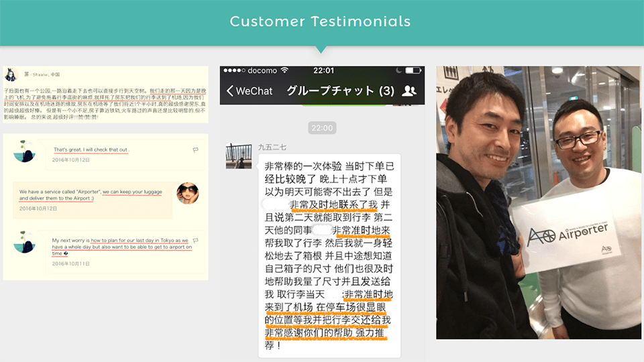Click the guest avatar next to "My next worry"
The height and width of the screenshot is (362, 644).
tap(24, 242)
